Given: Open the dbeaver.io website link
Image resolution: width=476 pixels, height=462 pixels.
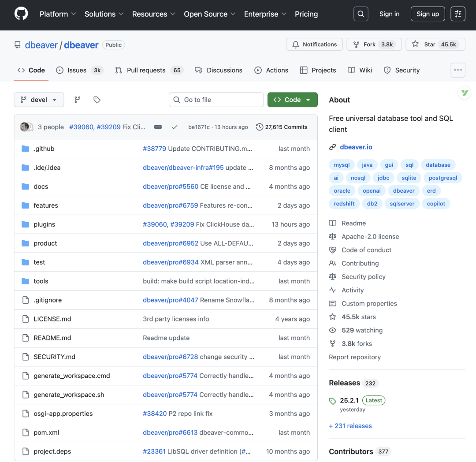Looking at the screenshot, I should (x=356, y=147).
